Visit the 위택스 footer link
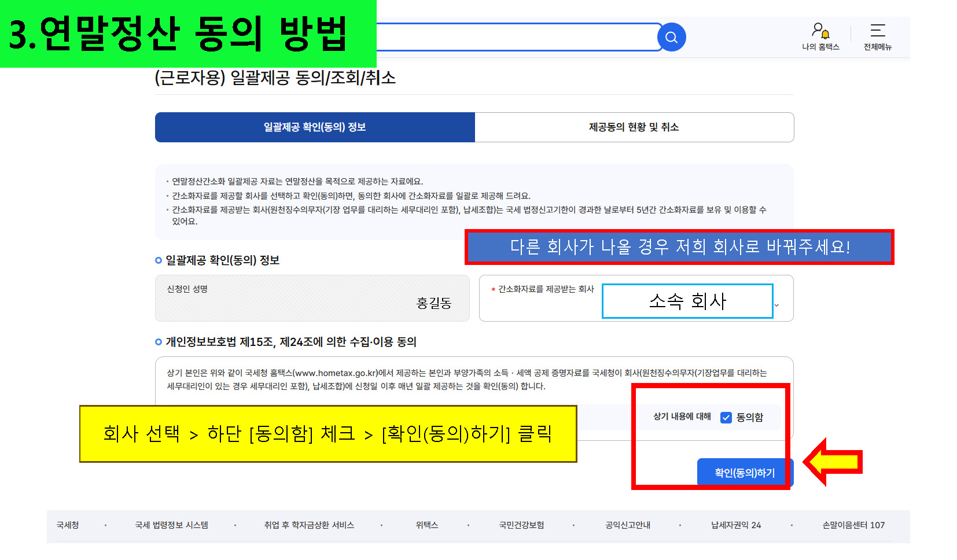This screenshot has width=957, height=560. click(x=426, y=525)
